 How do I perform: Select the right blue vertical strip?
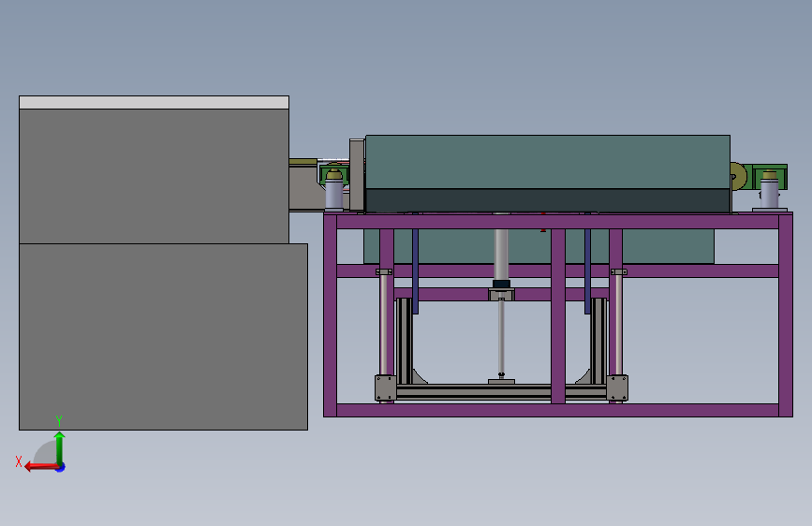[588, 271]
